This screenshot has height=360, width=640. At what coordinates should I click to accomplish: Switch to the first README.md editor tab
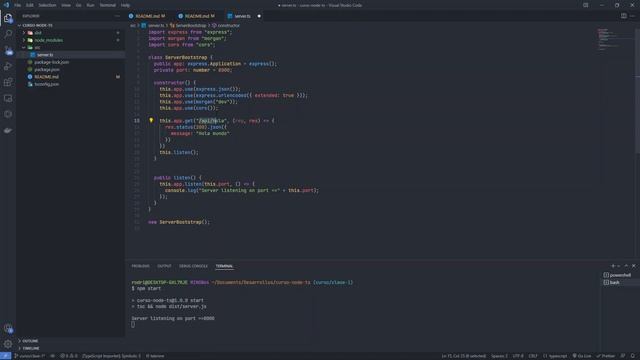pyautogui.click(x=147, y=16)
